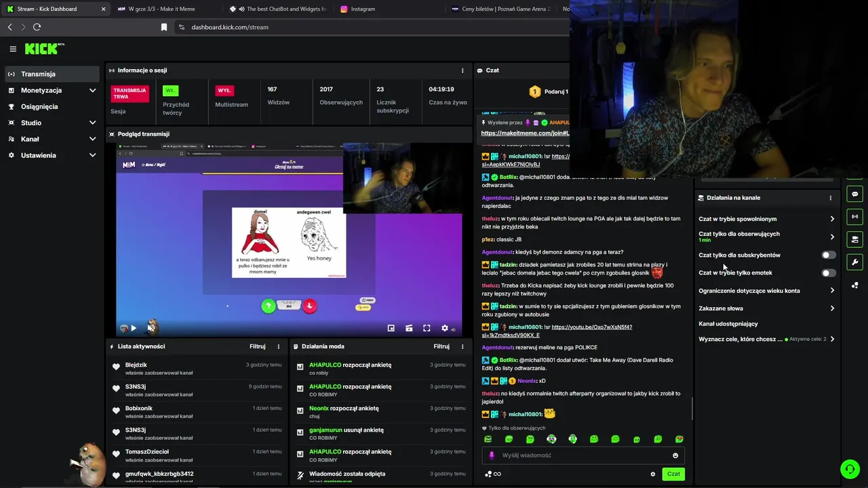The image size is (868, 488).
Task: Open Czat tylko dla obserwujących options
Action: click(x=766, y=237)
